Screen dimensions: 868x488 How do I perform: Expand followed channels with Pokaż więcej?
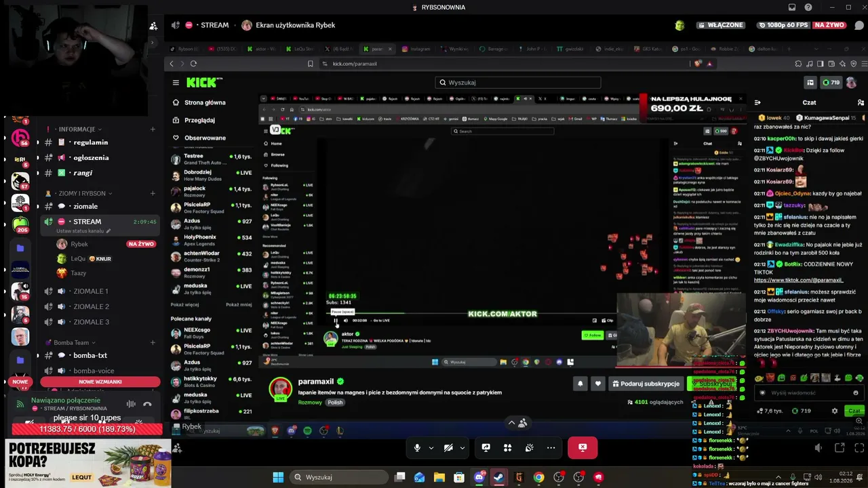pos(185,305)
